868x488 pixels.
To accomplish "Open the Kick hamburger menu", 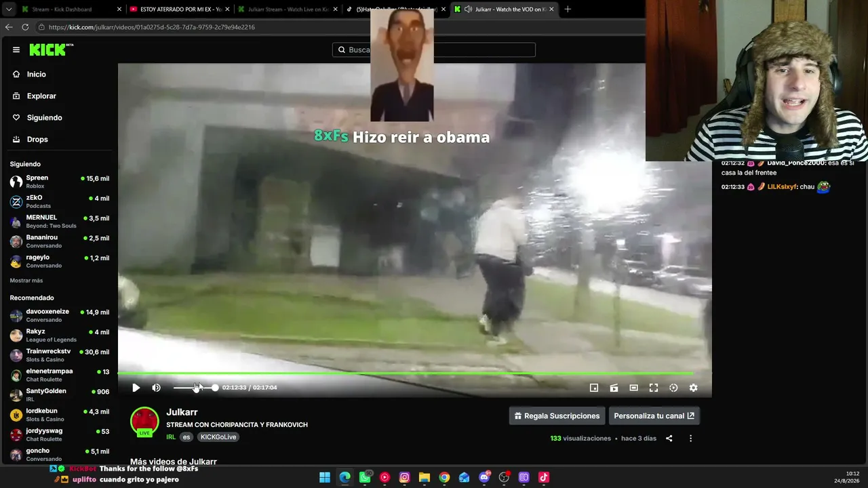I will pos(16,49).
